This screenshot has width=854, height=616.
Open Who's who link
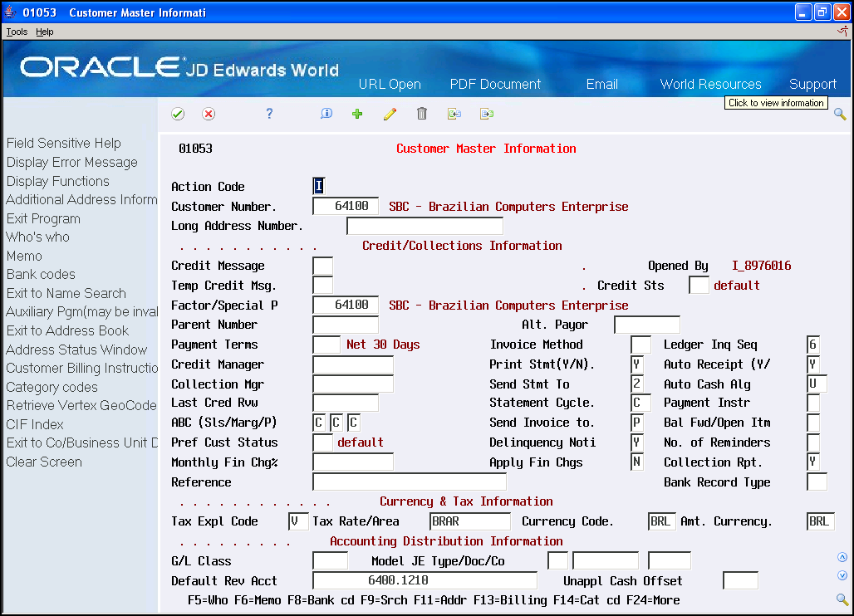click(37, 237)
